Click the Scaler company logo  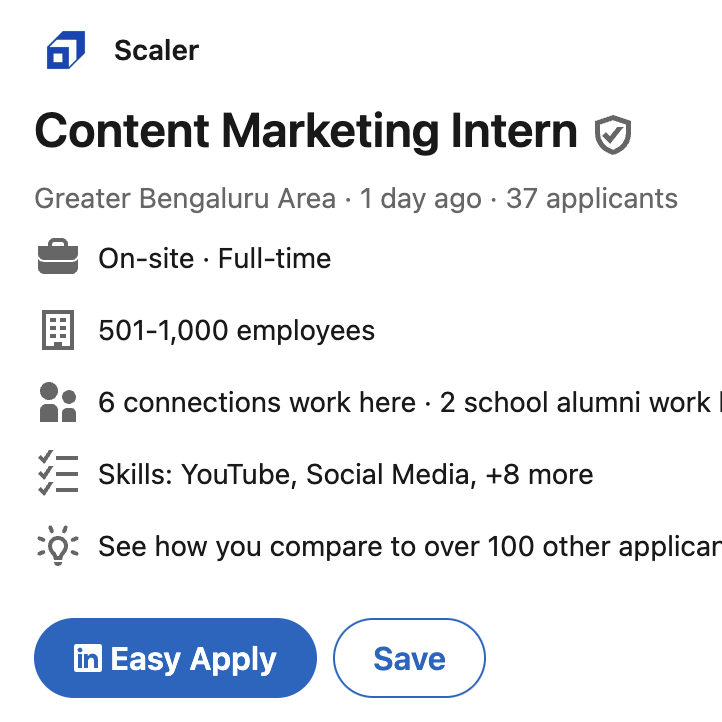tap(66, 50)
